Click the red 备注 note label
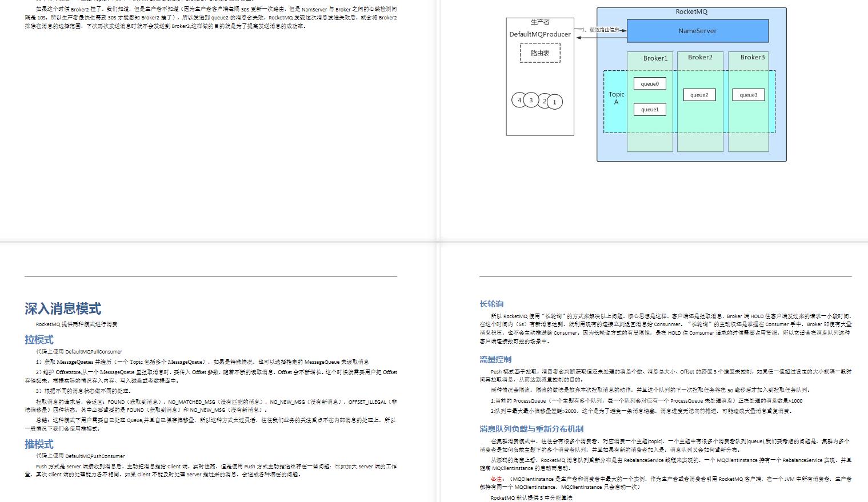Screen dimensions: 868x502 click(x=497, y=479)
